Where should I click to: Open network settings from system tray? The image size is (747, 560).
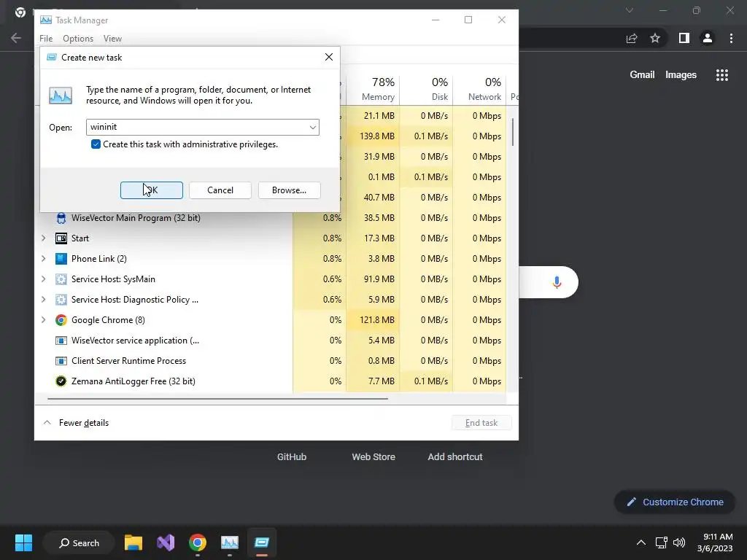click(x=661, y=542)
